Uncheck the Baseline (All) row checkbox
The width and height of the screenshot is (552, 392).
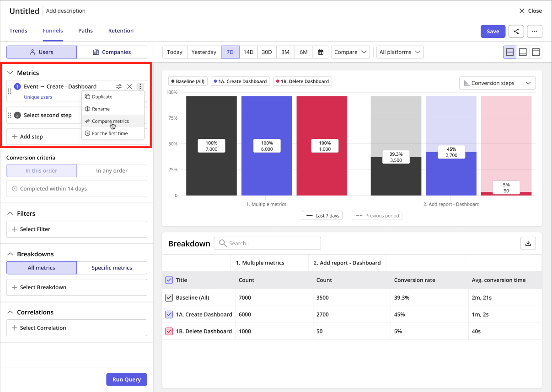169,297
